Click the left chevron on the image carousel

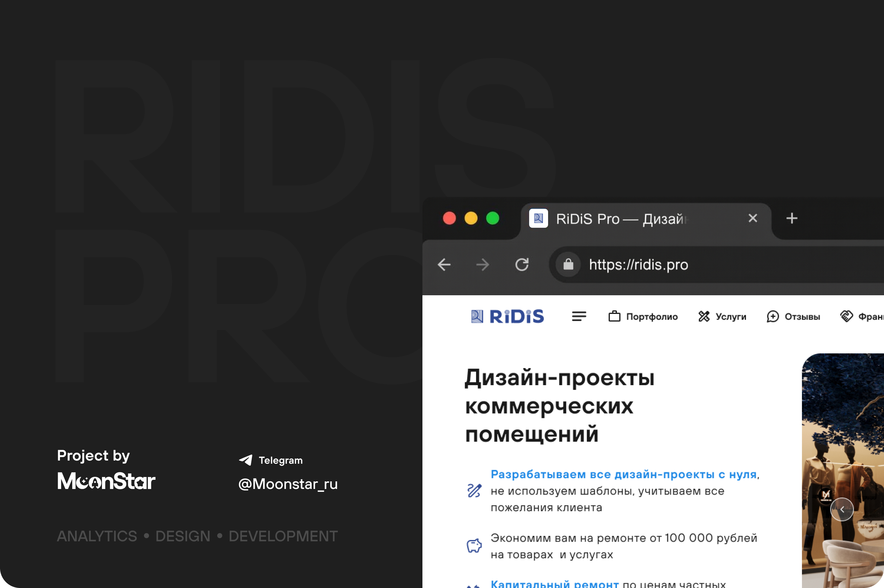[x=842, y=509]
